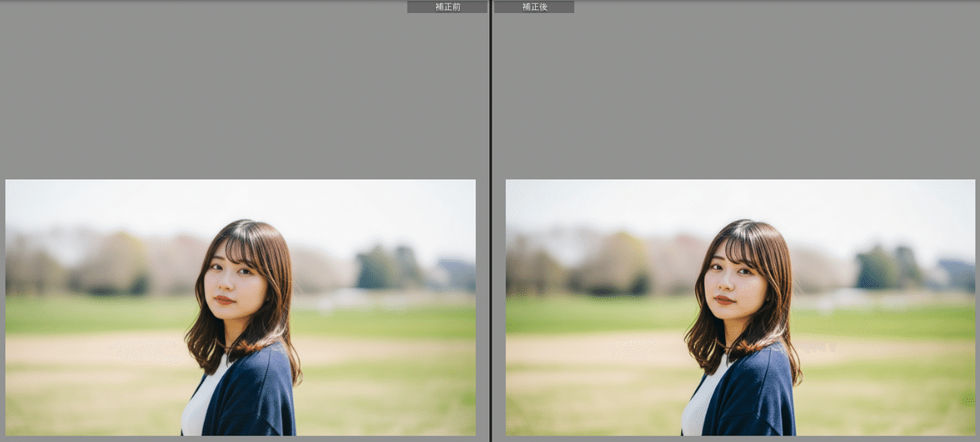
Task: Click the vertical divider between both panes
Action: 490,221
